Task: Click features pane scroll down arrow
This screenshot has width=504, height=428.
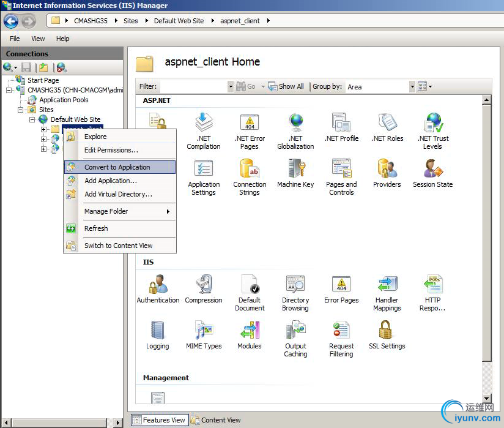Action: click(487, 399)
